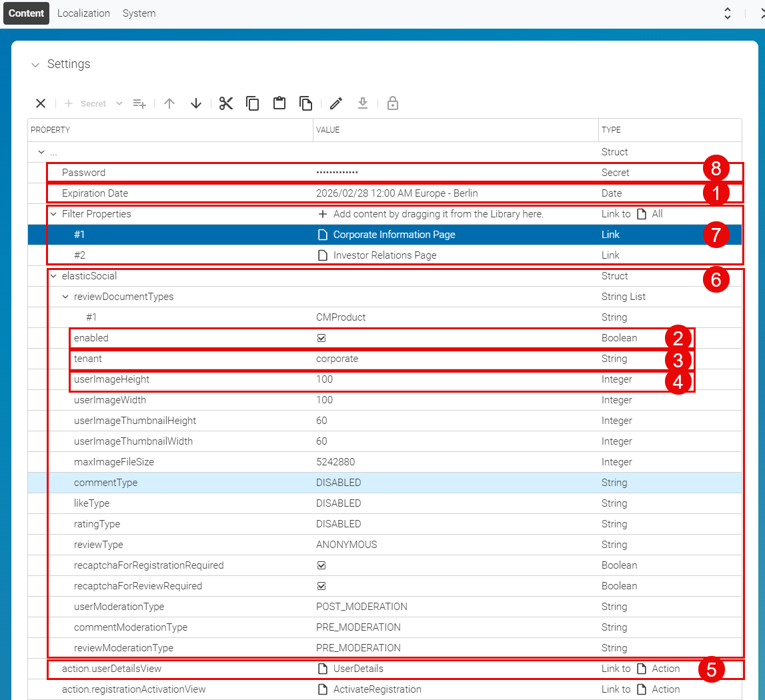Image resolution: width=765 pixels, height=700 pixels.
Task: Uncheck recaptchaForRegistrationRequired
Action: tap(321, 565)
